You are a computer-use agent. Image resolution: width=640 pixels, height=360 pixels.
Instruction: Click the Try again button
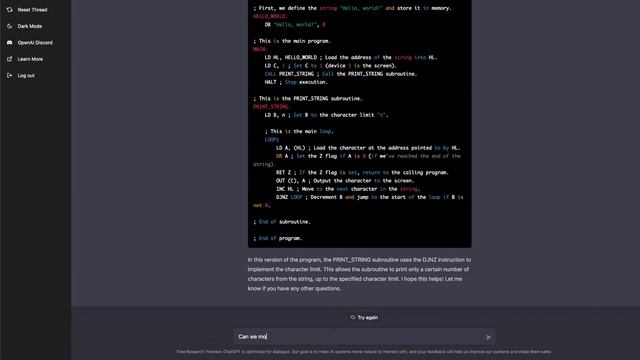[364, 318]
